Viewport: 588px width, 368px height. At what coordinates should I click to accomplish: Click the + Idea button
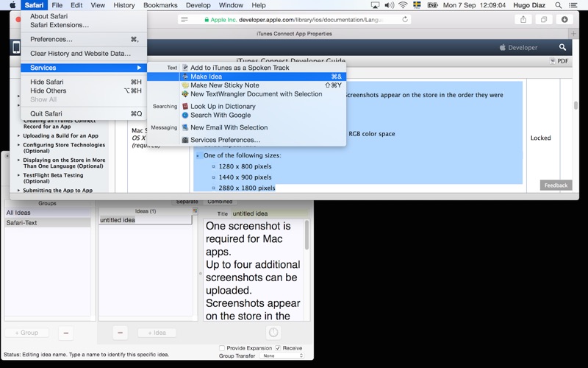pyautogui.click(x=157, y=333)
